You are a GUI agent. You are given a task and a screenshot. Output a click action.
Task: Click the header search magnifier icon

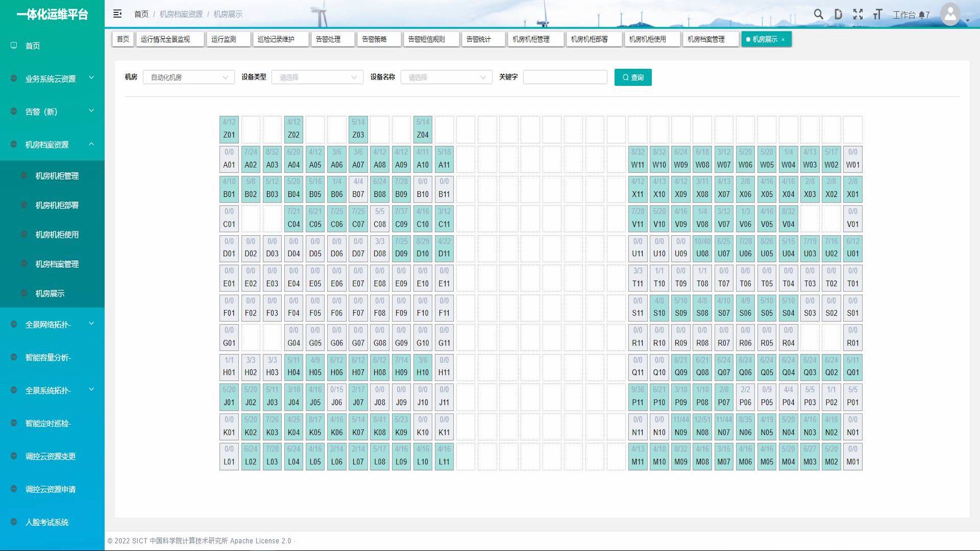click(x=818, y=14)
